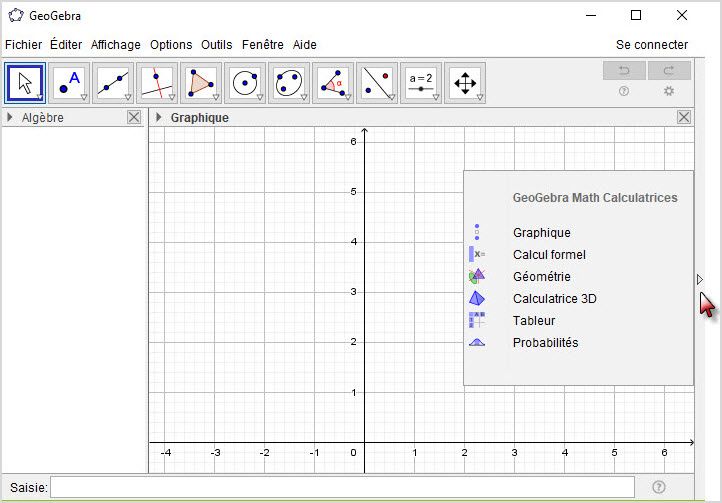Viewport: 722px width, 503px height.
Task: Open dropdown arrow of Point tool
Action: [84, 97]
